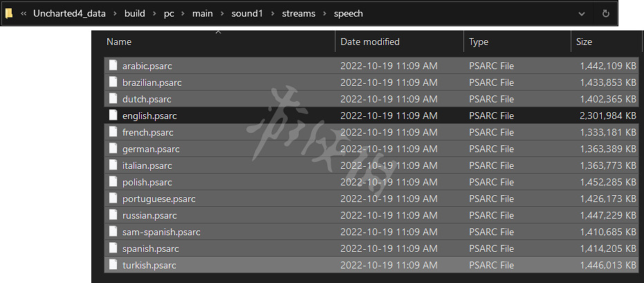The image size is (644, 283).
Task: Click the english.psarc file icon
Action: (x=113, y=116)
